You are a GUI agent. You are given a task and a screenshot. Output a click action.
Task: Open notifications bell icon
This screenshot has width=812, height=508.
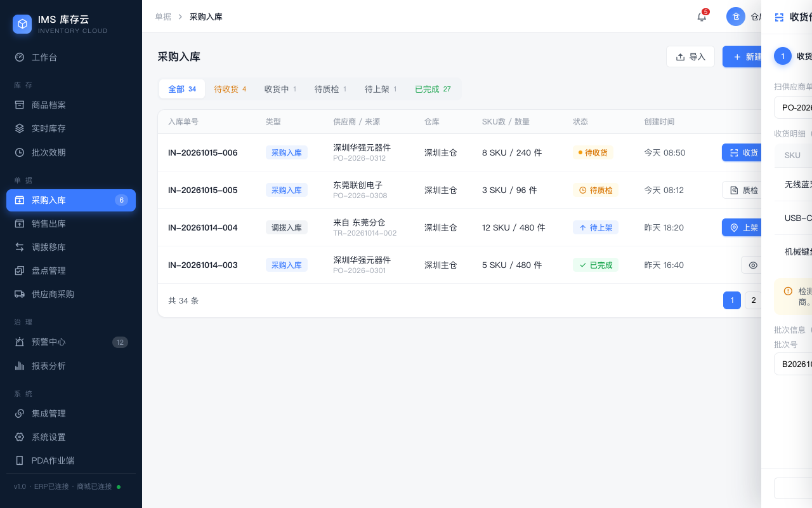702,17
